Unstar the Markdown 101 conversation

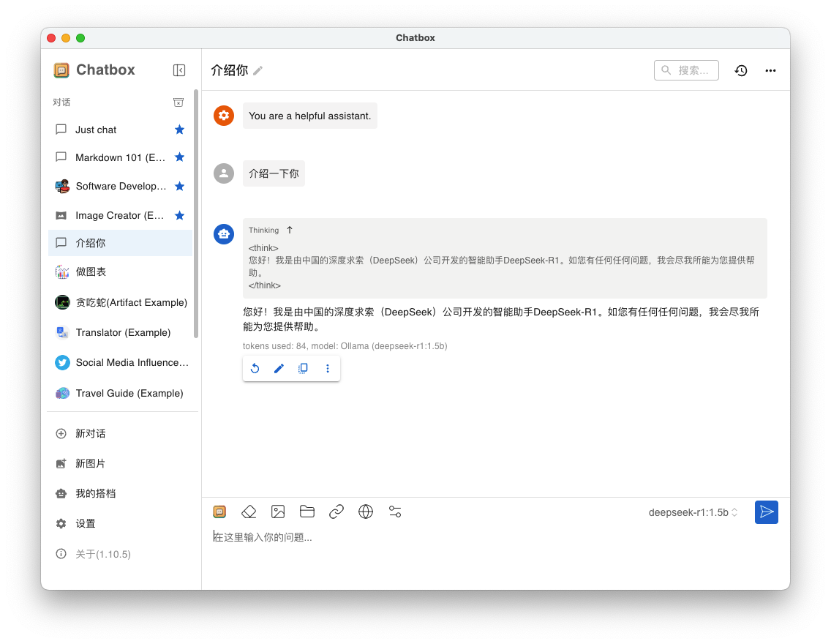[180, 157]
